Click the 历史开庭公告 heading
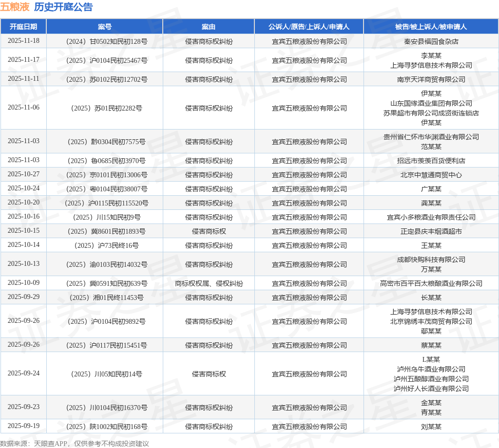This screenshot has width=499, height=448. pyautogui.click(x=63, y=7)
